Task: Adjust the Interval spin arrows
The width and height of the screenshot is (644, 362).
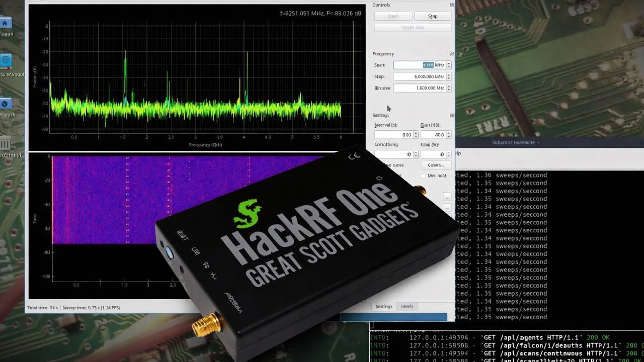Action: [416, 135]
